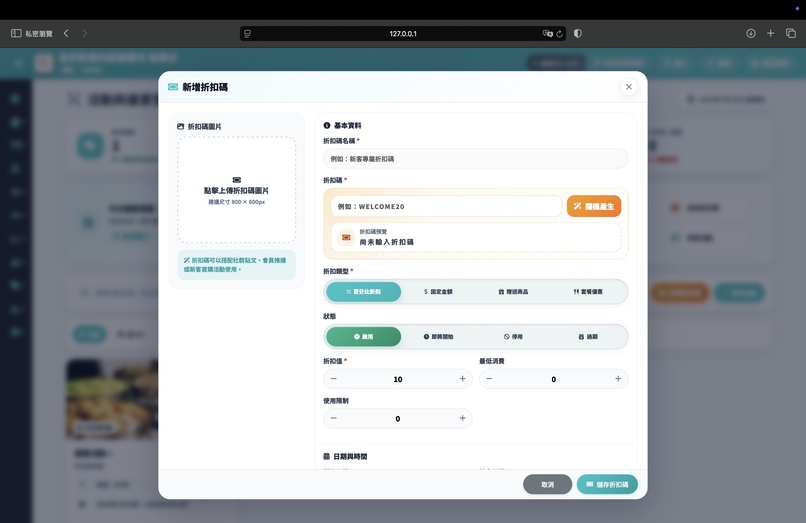The width and height of the screenshot is (806, 523).
Task: Set status to 過期
Action: [x=588, y=337]
